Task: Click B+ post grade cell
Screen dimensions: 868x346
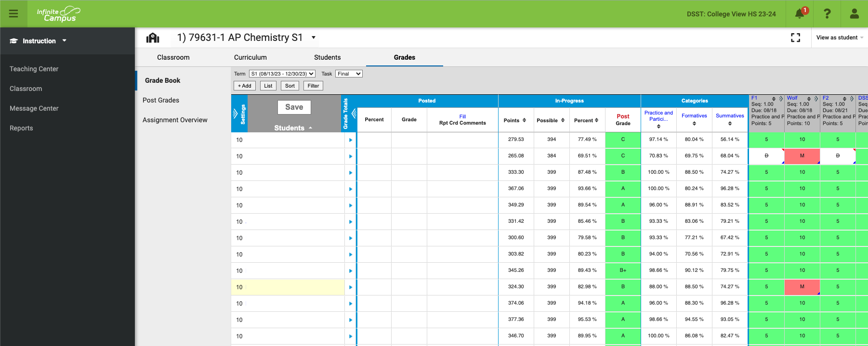Action: pyautogui.click(x=623, y=270)
